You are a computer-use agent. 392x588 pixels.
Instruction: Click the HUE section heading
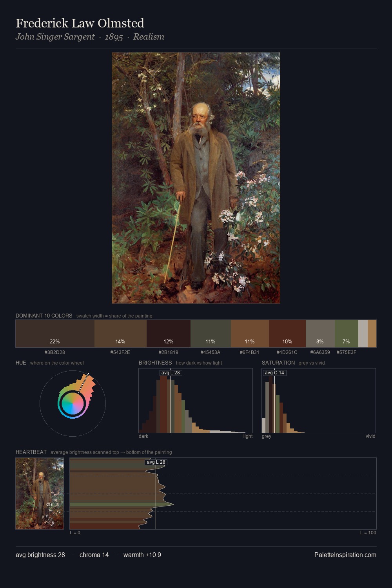(x=21, y=363)
